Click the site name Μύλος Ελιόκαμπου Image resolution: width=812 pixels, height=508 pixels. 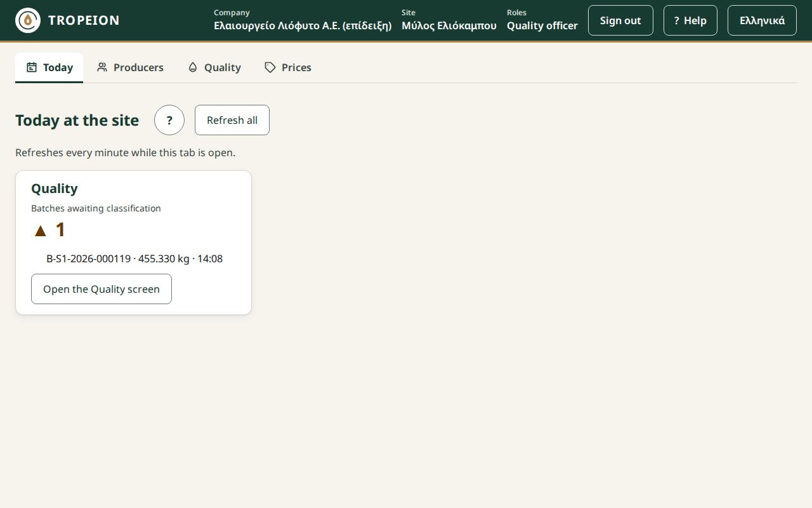point(449,25)
